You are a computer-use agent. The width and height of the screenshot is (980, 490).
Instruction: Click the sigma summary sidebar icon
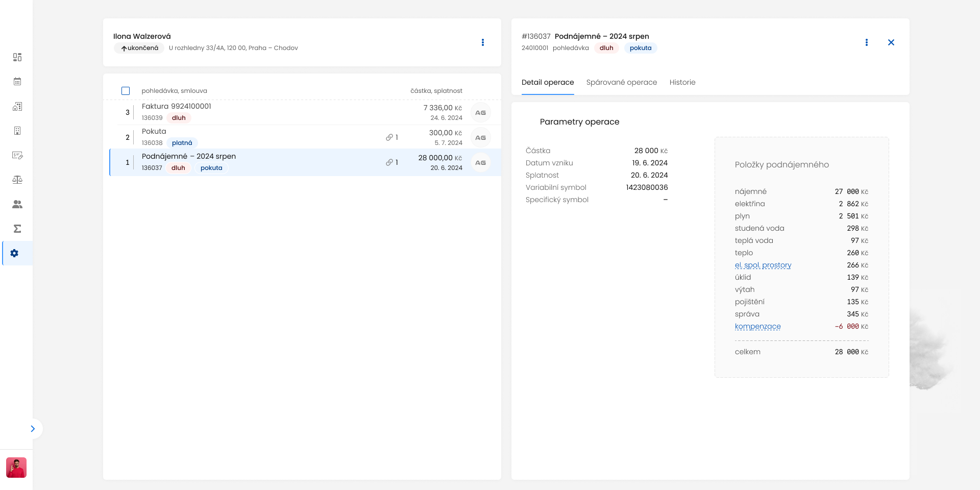click(17, 229)
